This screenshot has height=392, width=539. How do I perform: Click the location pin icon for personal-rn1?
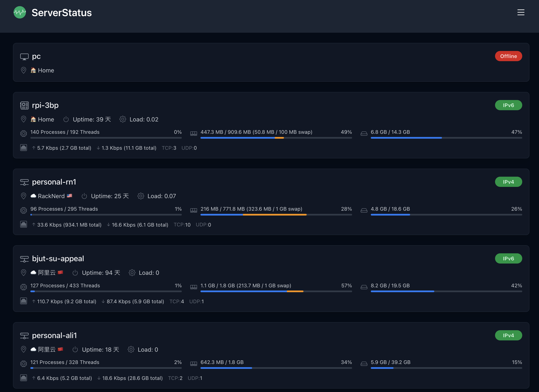coord(24,196)
